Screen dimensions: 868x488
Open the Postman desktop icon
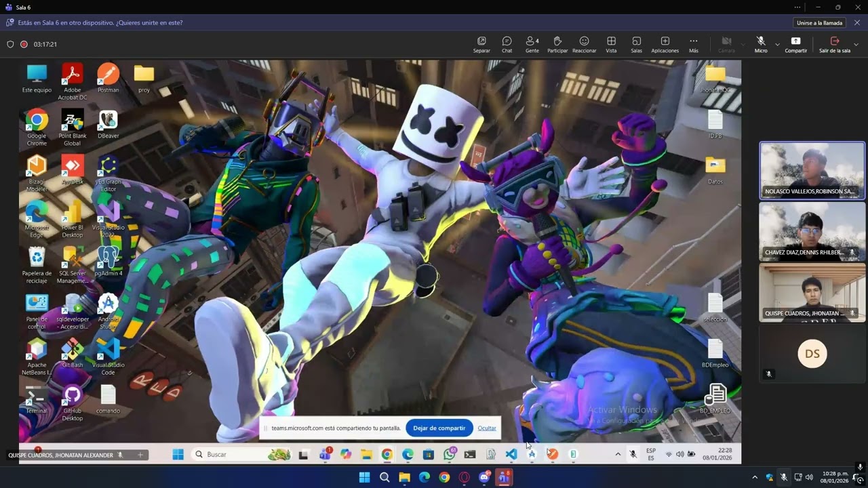pyautogui.click(x=108, y=78)
